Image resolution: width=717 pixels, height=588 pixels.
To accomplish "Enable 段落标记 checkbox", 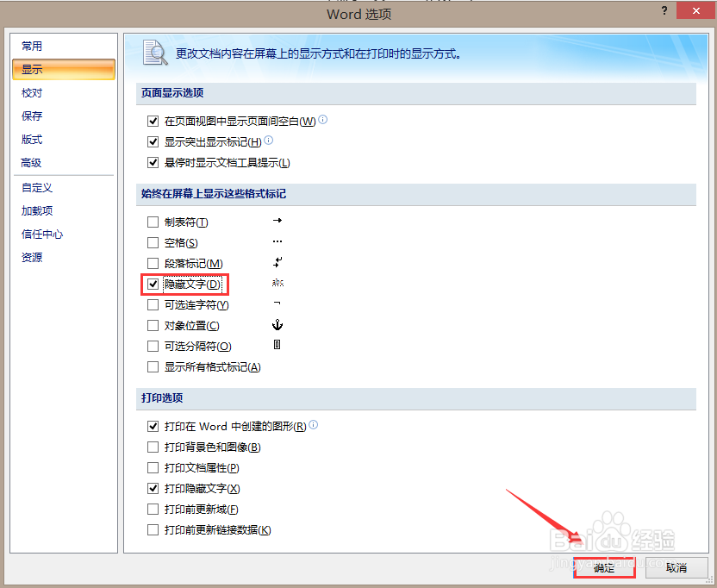I will click(153, 263).
